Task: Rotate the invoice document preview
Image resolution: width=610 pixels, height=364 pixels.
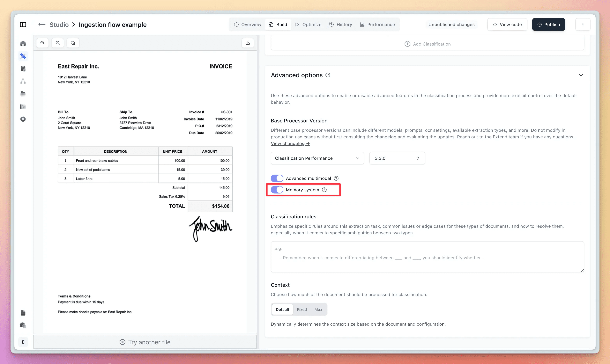Action: (73, 43)
